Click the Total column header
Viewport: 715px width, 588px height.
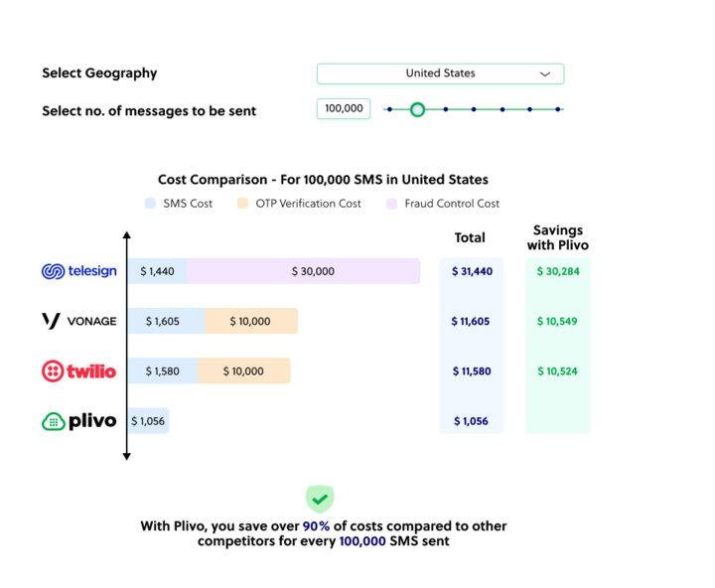click(470, 237)
